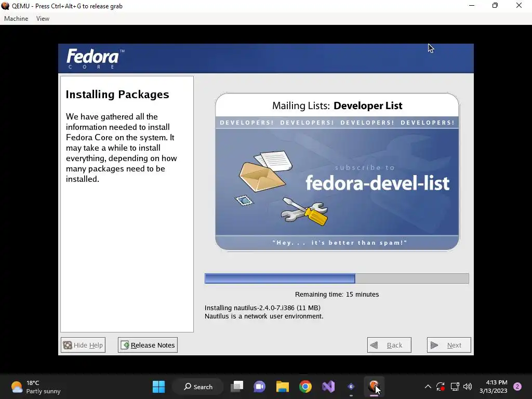
Task: Open File Explorer from the taskbar
Action: [x=282, y=387]
